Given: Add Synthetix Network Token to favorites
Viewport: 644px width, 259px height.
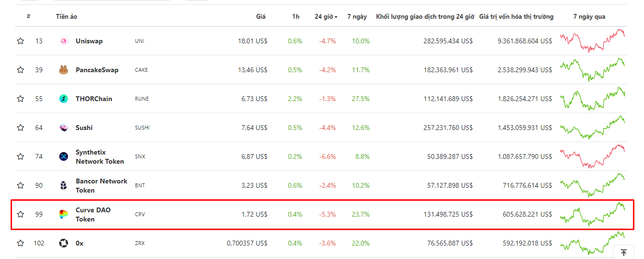Looking at the screenshot, I should (x=20, y=156).
